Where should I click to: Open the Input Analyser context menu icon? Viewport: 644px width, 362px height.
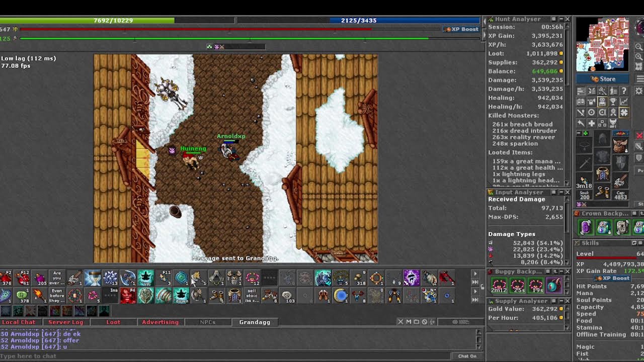(x=553, y=192)
